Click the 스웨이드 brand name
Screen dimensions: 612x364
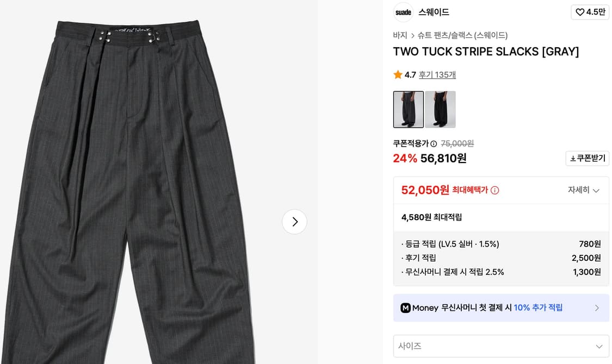[x=433, y=12]
